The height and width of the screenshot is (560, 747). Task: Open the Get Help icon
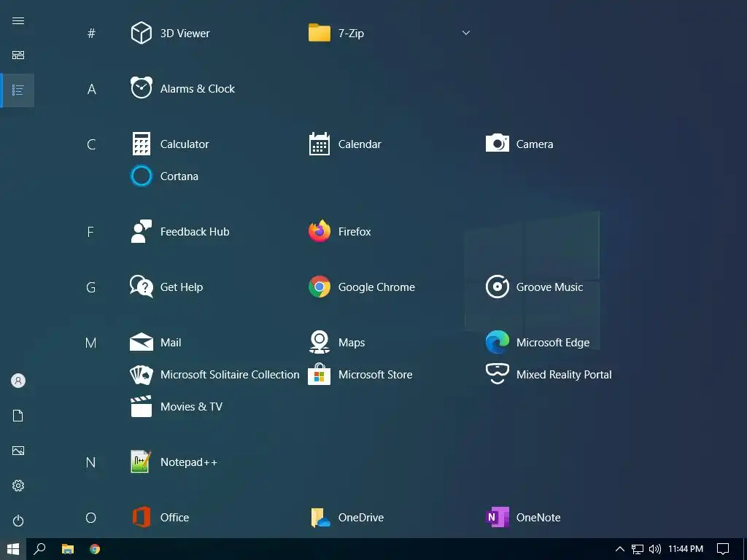pyautogui.click(x=141, y=287)
